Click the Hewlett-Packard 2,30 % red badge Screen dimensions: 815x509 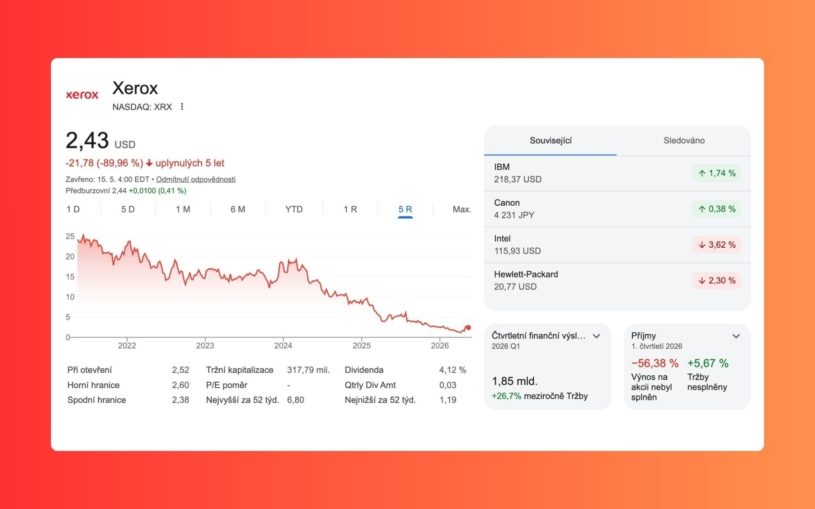[x=717, y=281]
